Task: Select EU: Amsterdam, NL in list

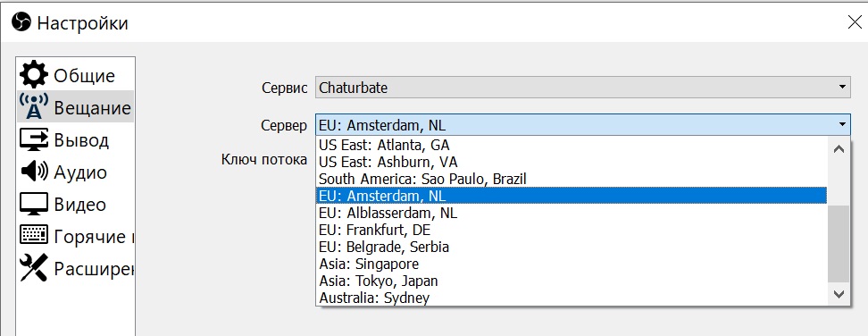Action: 572,196
